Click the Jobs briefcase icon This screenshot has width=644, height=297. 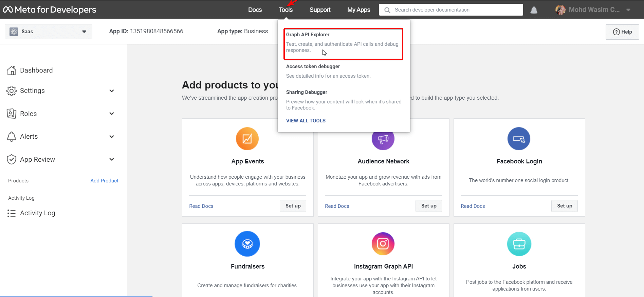519,244
